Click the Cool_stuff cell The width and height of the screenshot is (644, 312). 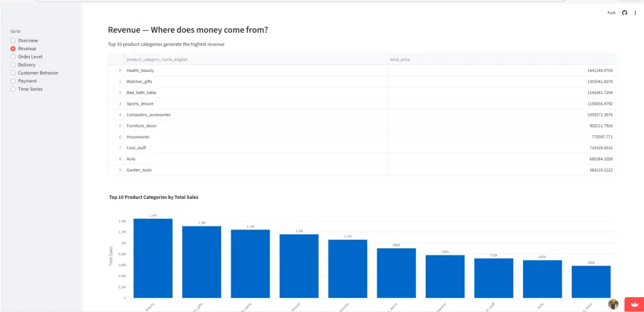click(256, 148)
